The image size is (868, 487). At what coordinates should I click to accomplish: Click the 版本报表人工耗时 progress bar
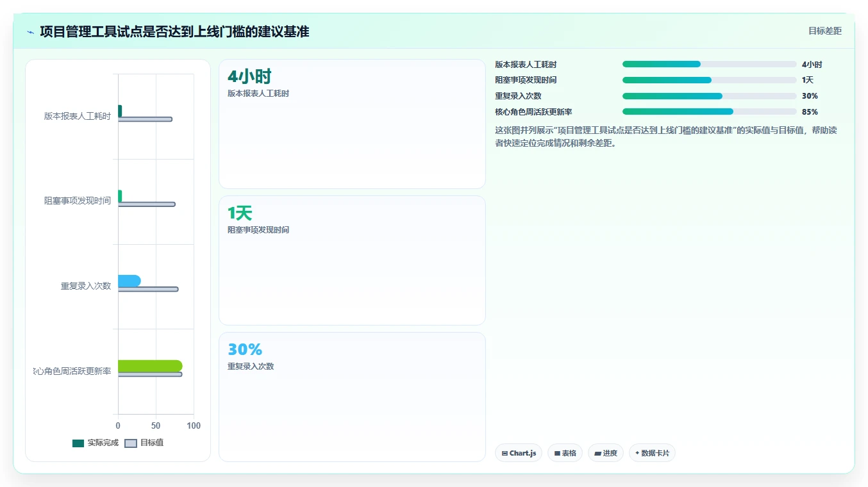(x=710, y=64)
